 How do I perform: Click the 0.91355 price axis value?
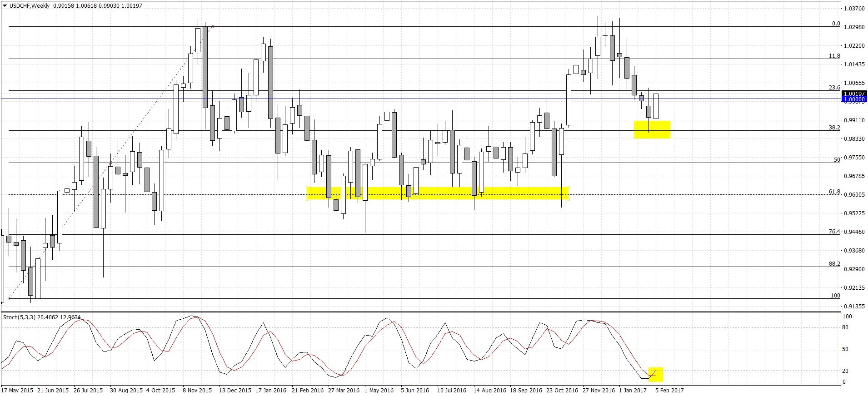click(854, 306)
